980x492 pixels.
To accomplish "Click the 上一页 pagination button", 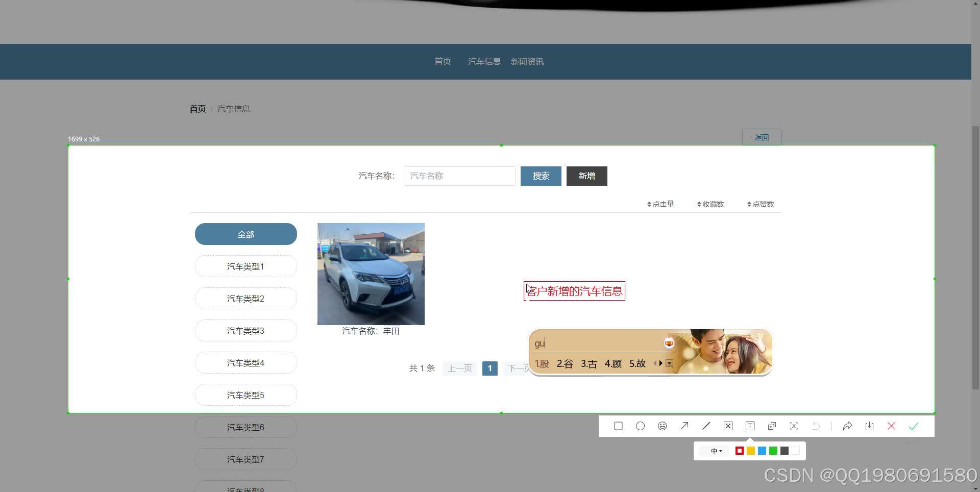I will click(460, 368).
